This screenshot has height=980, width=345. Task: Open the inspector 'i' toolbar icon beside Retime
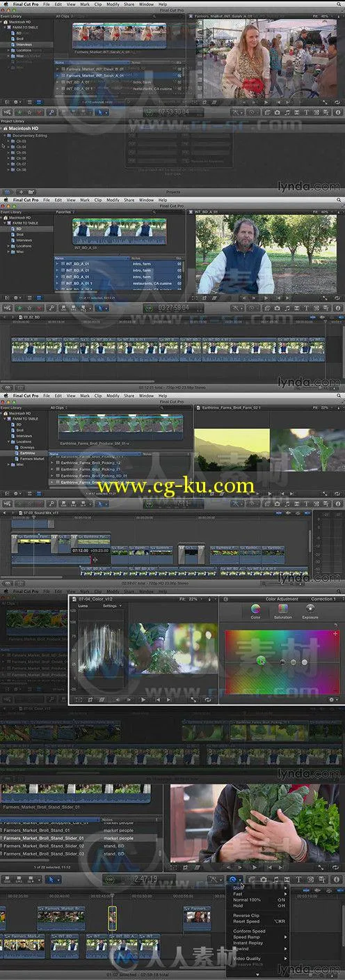(x=337, y=880)
